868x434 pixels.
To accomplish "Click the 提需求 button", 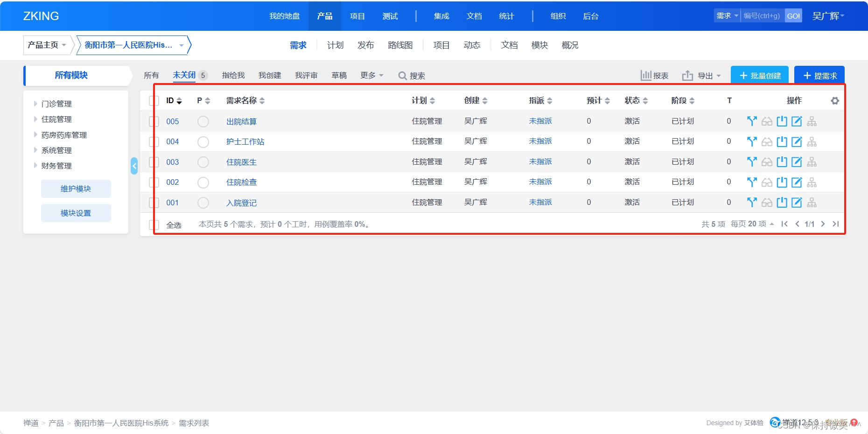I will [819, 75].
